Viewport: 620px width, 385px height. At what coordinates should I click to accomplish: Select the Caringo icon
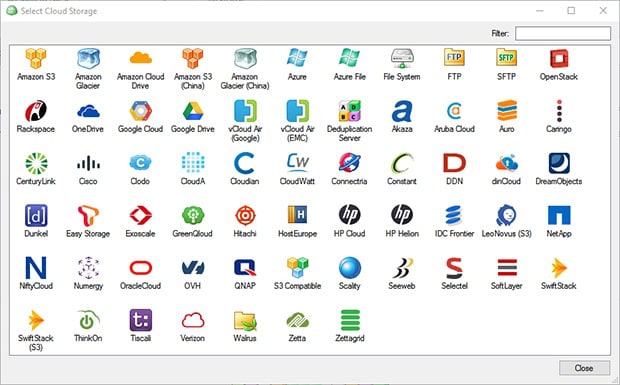coord(559,111)
